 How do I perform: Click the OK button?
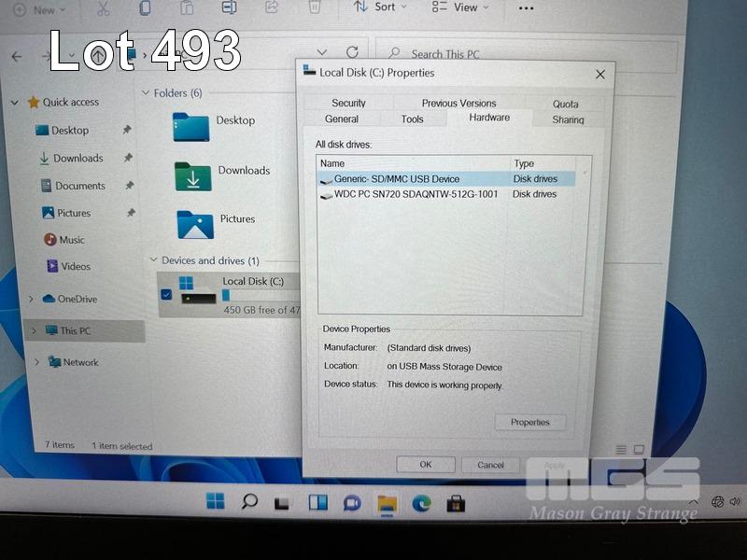425,465
